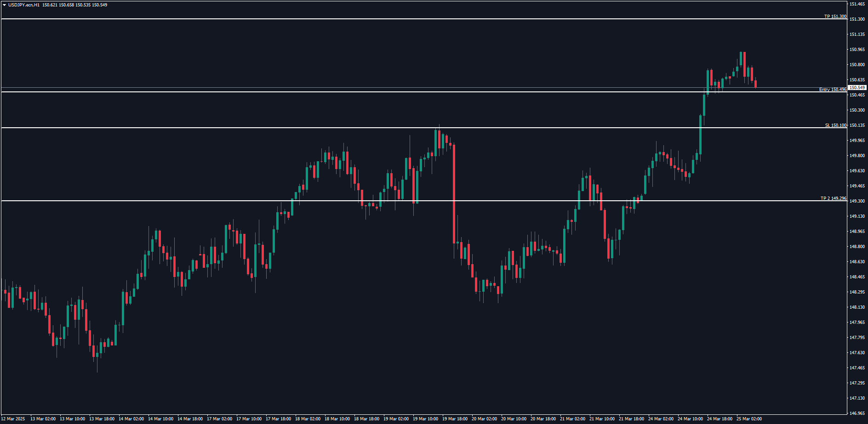This screenshot has width=868, height=424.
Task: Click the 12 Mar 2025 date label
Action: pyautogui.click(x=13, y=419)
